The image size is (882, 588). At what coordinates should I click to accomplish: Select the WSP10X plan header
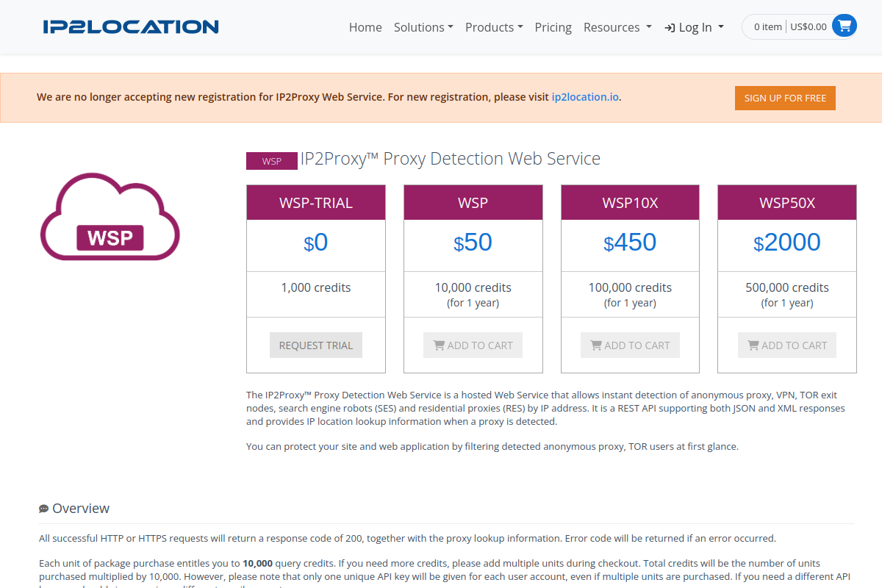(630, 203)
